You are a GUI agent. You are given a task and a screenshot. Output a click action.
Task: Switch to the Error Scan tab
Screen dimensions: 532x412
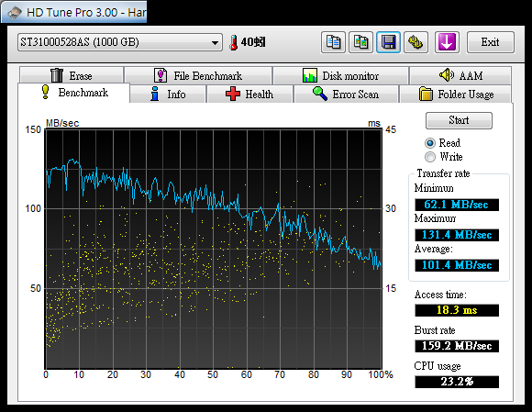pos(346,94)
